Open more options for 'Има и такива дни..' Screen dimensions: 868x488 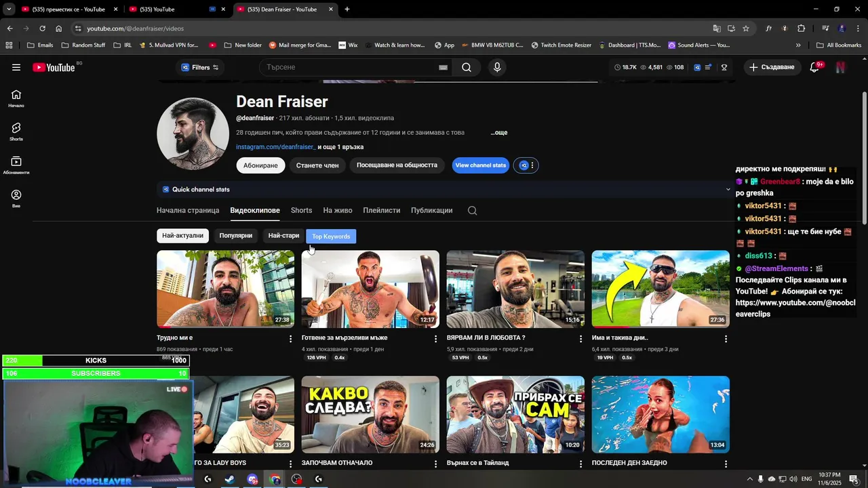726,338
